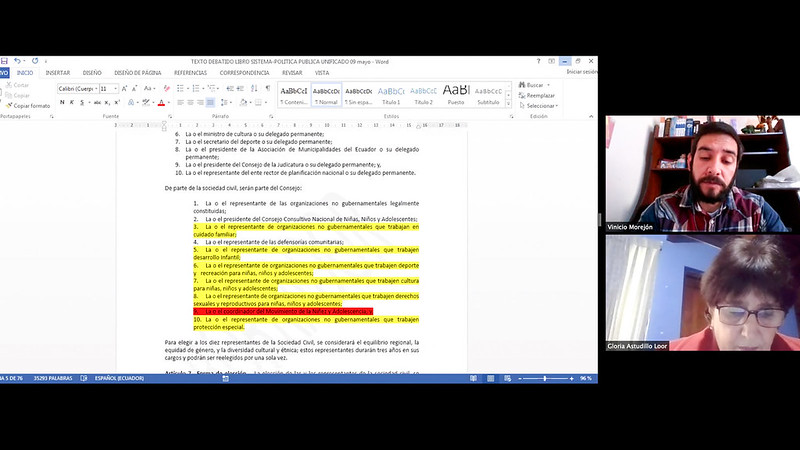Screen dimensions: 800x450
Task: Decrease the font size
Action: tap(134, 89)
